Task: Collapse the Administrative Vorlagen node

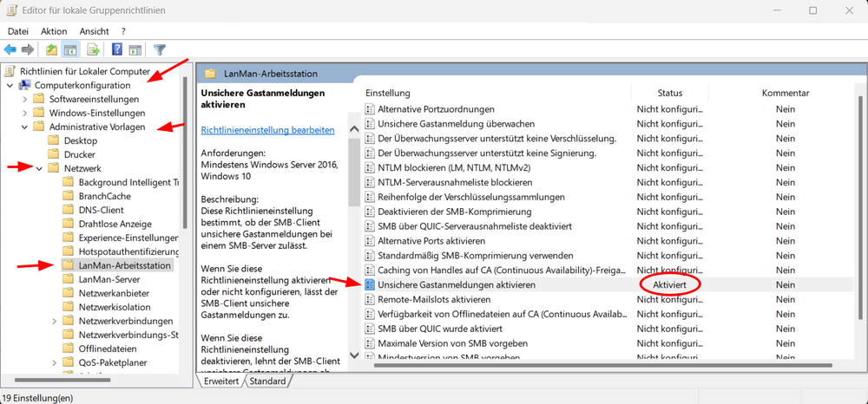Action: click(x=24, y=127)
